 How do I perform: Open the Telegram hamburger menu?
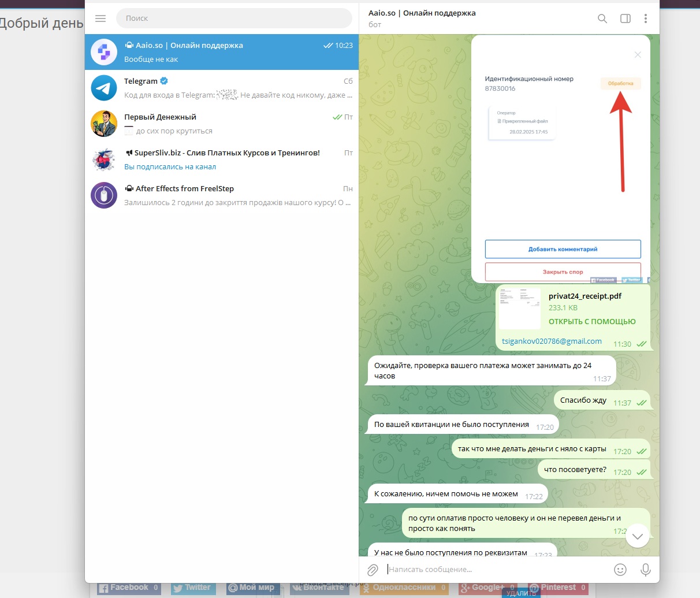coord(100,18)
